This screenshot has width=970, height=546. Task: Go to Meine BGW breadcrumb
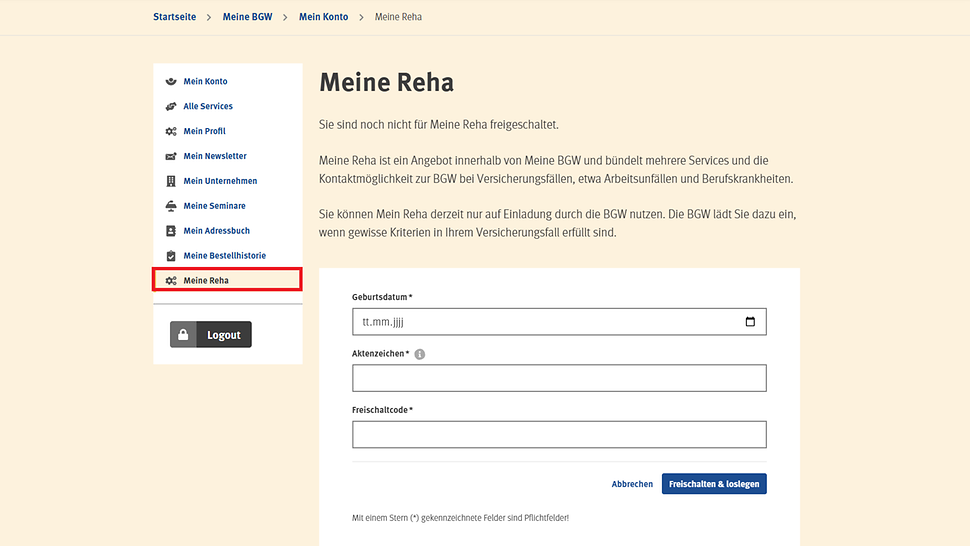(247, 17)
